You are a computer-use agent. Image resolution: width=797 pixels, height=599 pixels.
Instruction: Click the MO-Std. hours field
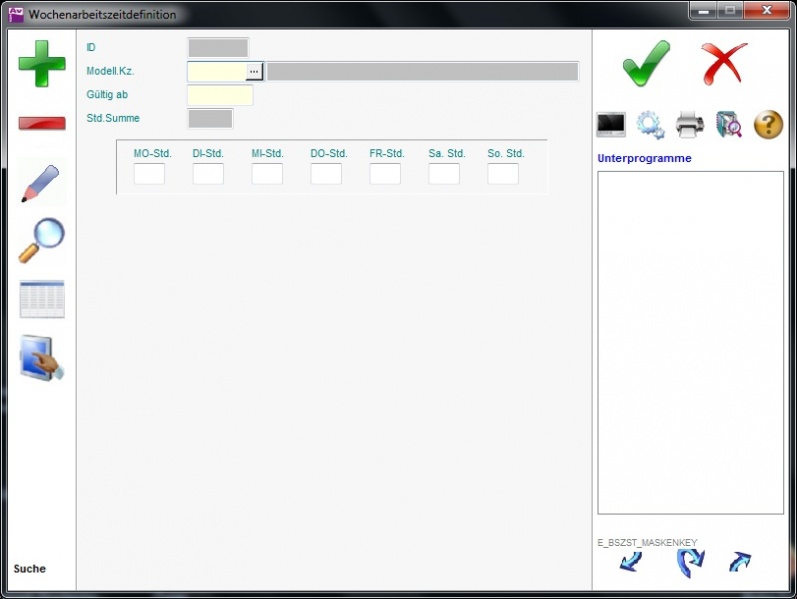149,174
